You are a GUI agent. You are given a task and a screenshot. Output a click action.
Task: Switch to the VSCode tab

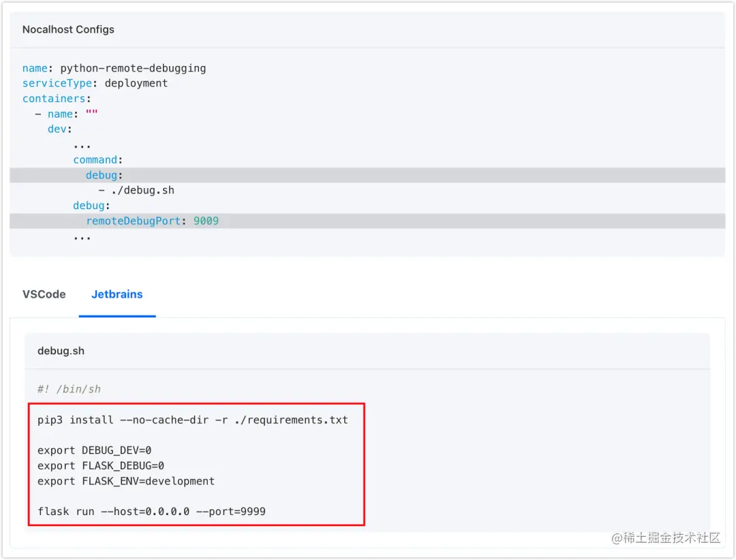(x=44, y=294)
